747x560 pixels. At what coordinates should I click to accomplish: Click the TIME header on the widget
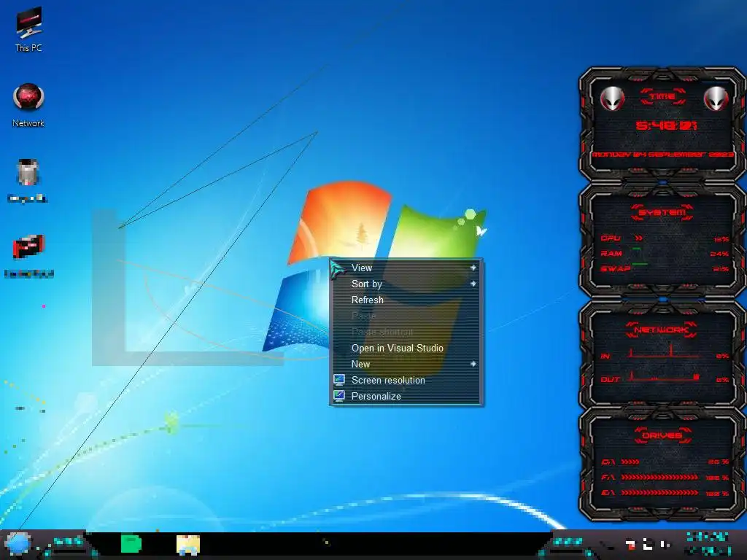662,97
